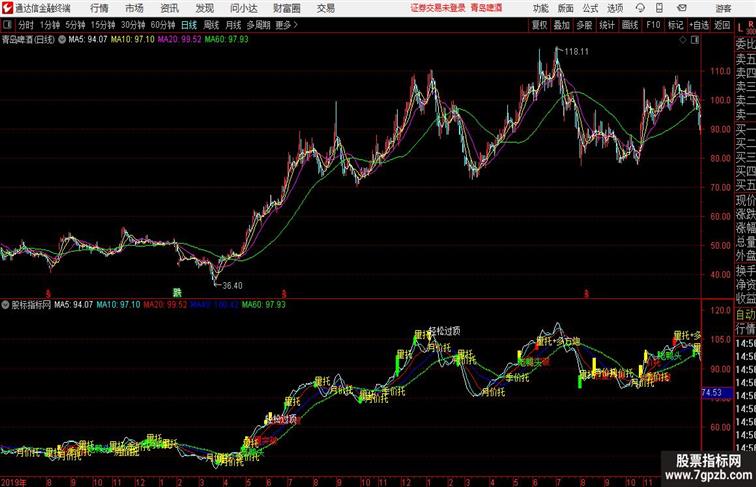
Task: Click the MA20: 99.52 label in main chart
Action: [x=179, y=40]
